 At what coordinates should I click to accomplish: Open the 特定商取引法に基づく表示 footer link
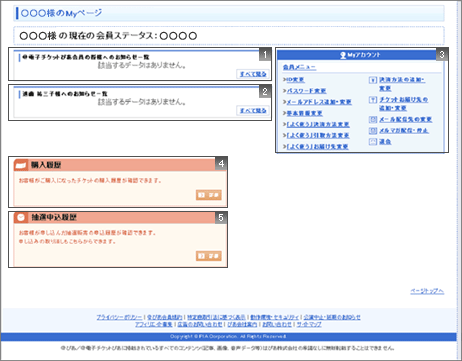(x=216, y=317)
